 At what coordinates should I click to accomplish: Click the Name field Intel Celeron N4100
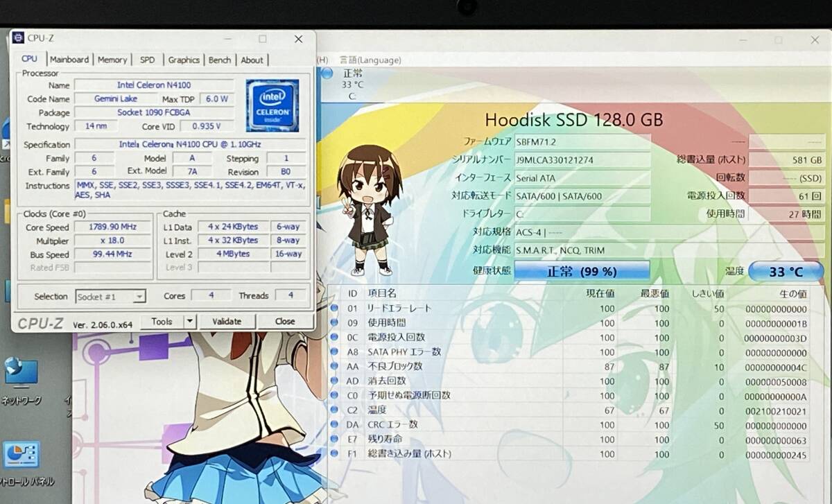(155, 85)
